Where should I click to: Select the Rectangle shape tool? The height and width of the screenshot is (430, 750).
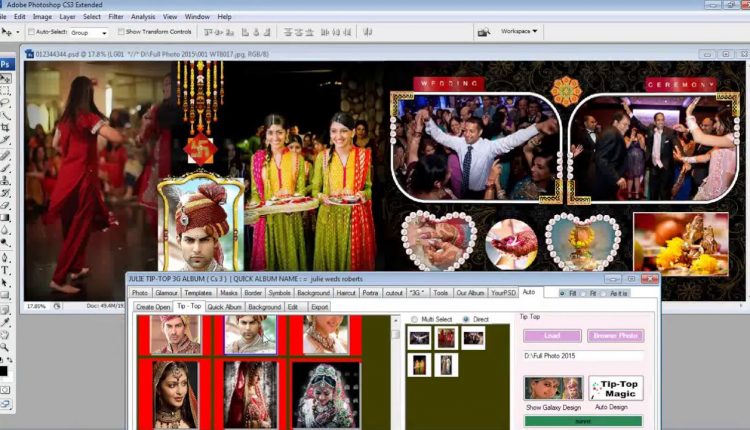tap(5, 296)
